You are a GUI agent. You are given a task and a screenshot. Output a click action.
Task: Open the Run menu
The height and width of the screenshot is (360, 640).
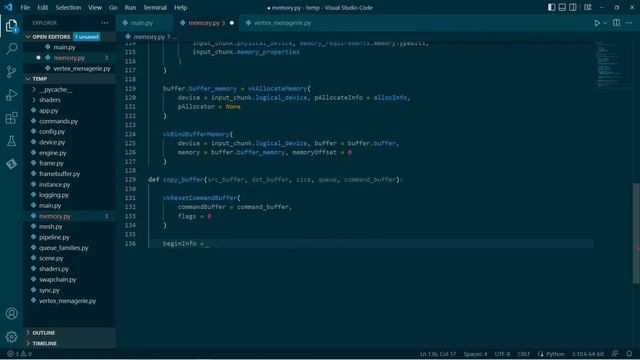[130, 7]
